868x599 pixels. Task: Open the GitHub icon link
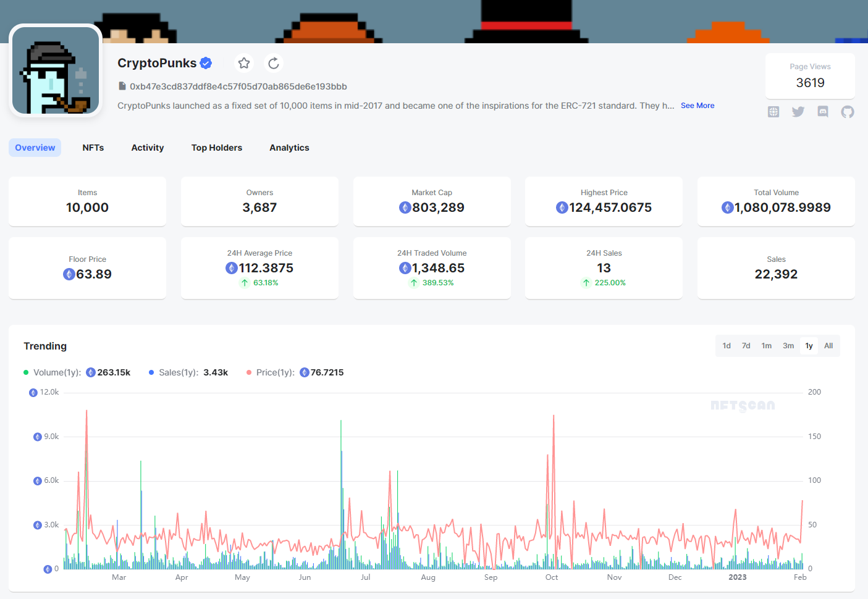848,112
